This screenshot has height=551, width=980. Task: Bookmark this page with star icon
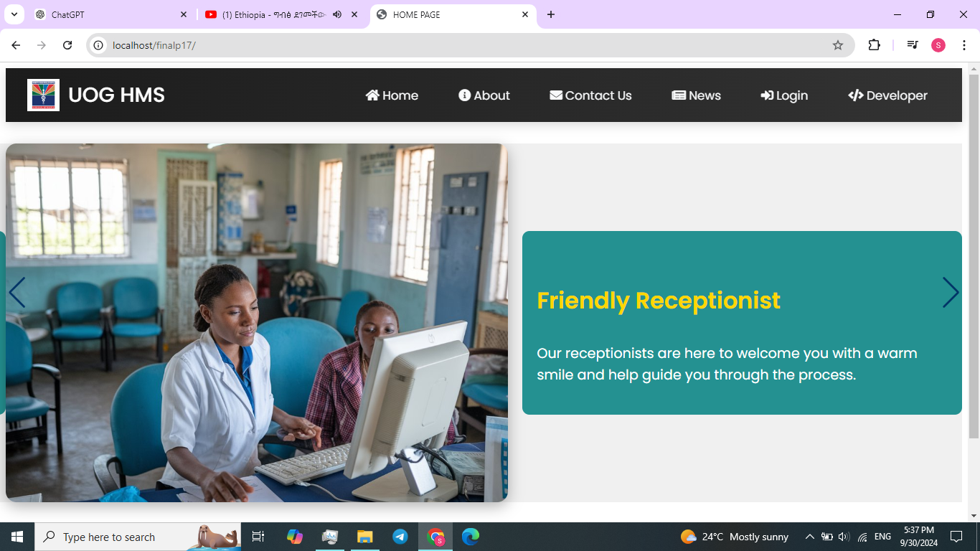coord(837,45)
